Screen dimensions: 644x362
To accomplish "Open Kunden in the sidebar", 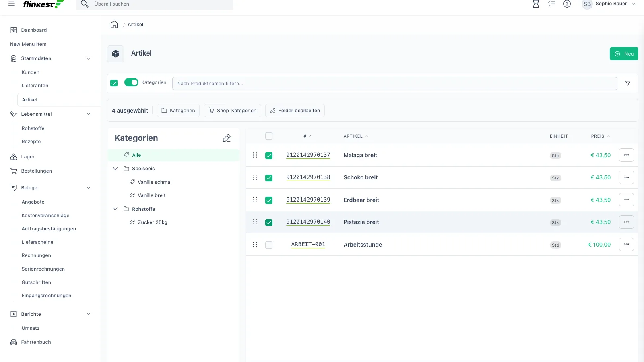I will click(31, 72).
